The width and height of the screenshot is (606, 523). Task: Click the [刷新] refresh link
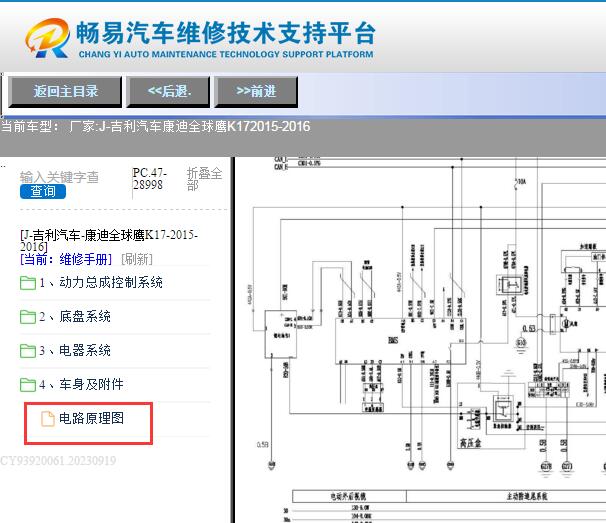137,259
